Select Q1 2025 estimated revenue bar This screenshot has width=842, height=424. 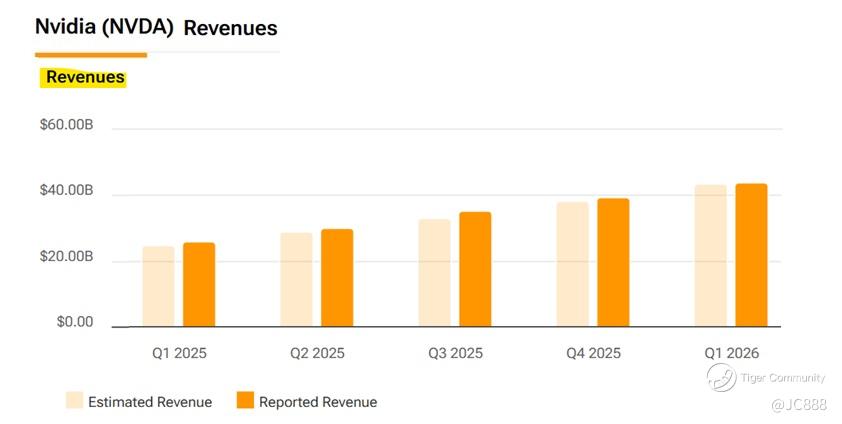(x=158, y=287)
